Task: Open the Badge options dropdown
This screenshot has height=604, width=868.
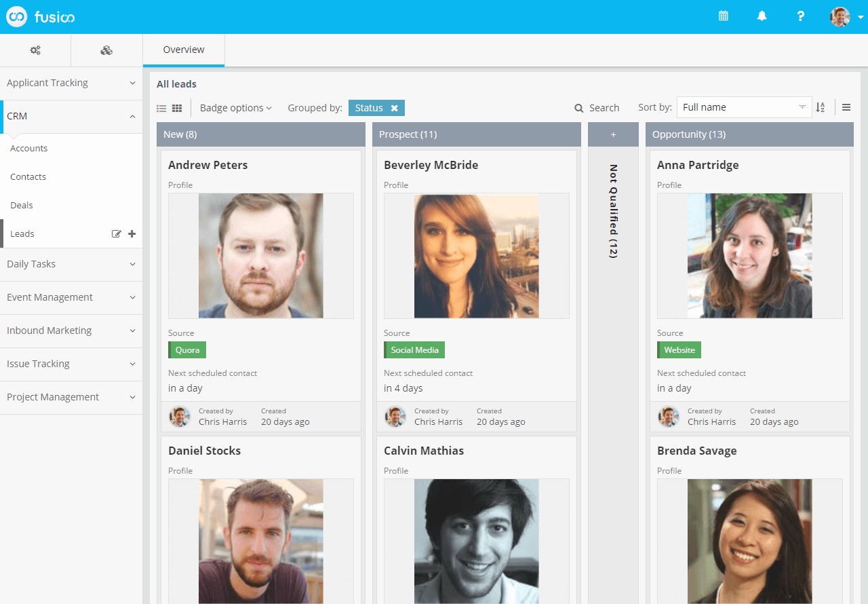Action: pos(235,108)
